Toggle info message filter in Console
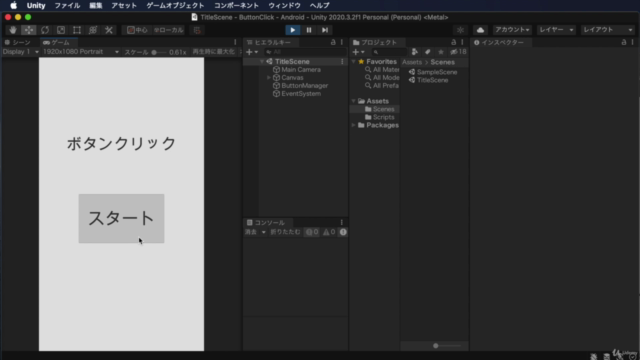The width and height of the screenshot is (640, 360). pyautogui.click(x=312, y=232)
